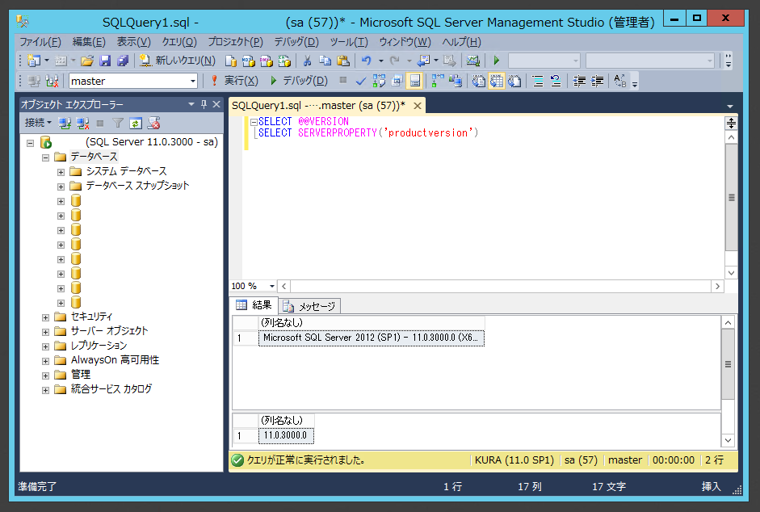Screen dimensions: 760x512
Task: Toggle the IntelliSense Enabled button
Action: [415, 81]
